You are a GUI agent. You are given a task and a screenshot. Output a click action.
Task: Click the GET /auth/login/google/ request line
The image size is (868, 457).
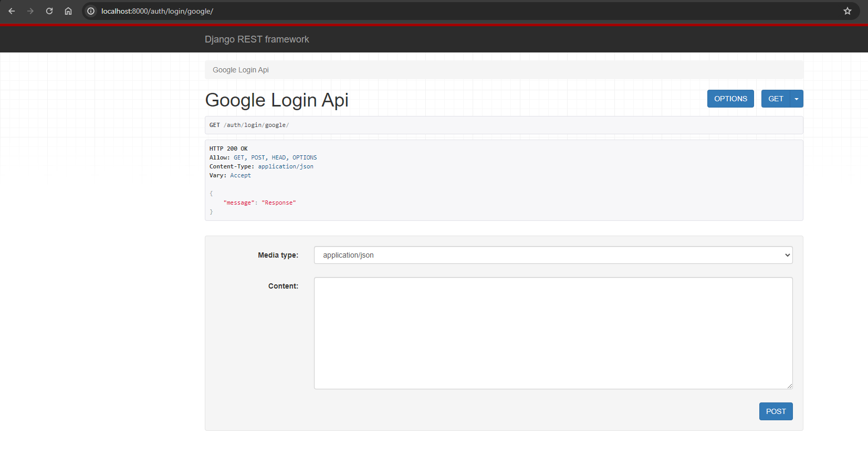(x=249, y=125)
